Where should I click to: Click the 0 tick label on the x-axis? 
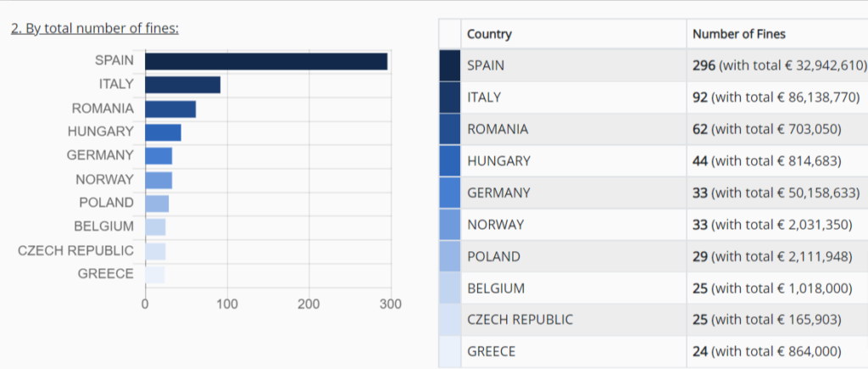(145, 305)
